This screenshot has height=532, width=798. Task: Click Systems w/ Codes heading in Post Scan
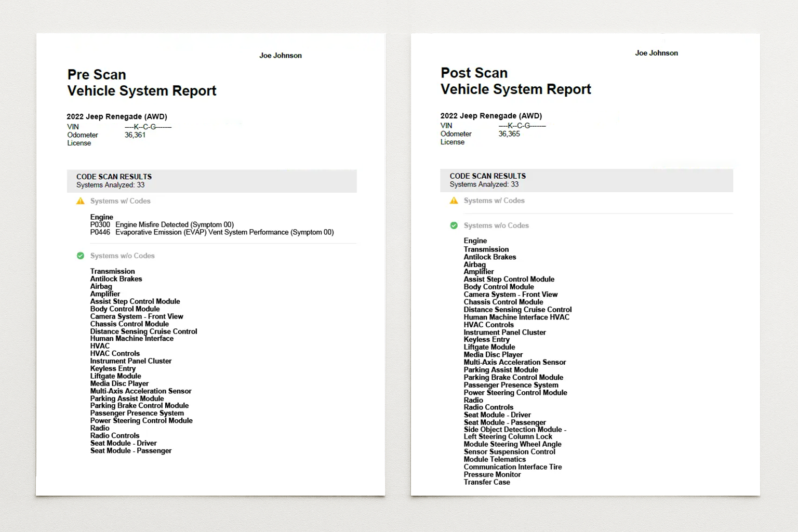(x=494, y=201)
